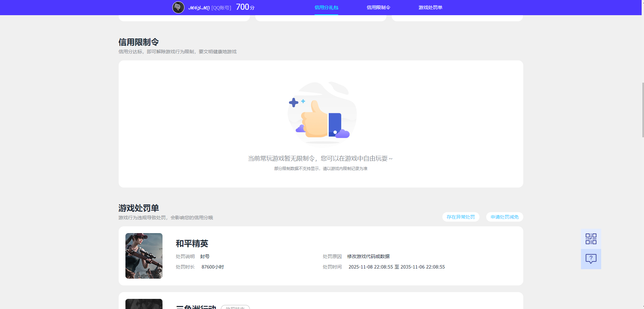Click the 87600小时 punishment duration value
644x309 pixels.
click(x=212, y=266)
